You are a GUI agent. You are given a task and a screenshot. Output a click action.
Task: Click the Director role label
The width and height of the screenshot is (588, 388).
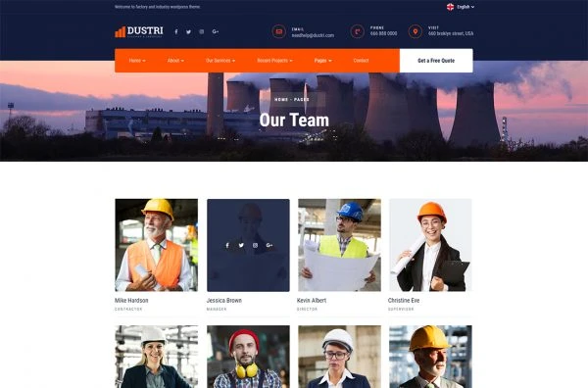307,310
